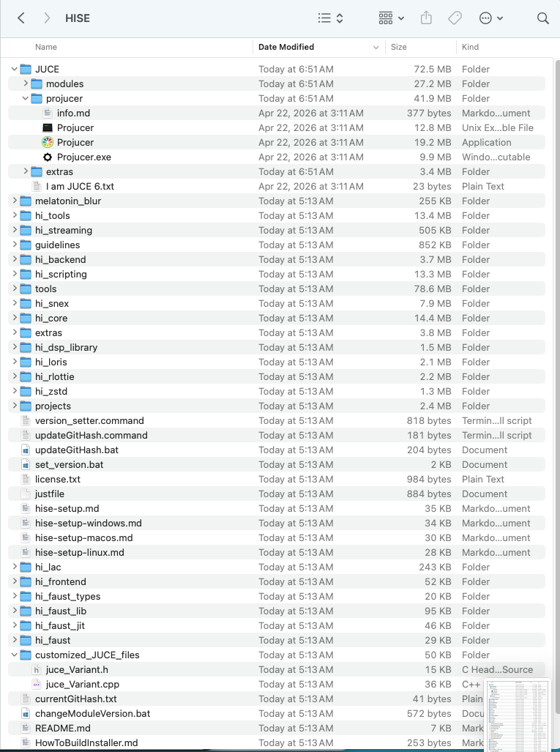Select currentGitHash.txt file name
This screenshot has height=752, width=560.
75,699
